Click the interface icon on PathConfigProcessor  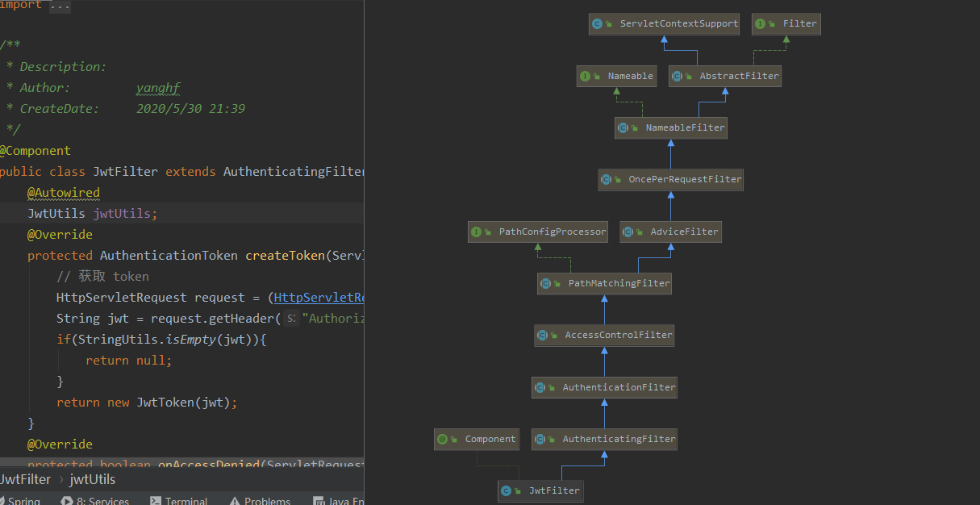476,232
